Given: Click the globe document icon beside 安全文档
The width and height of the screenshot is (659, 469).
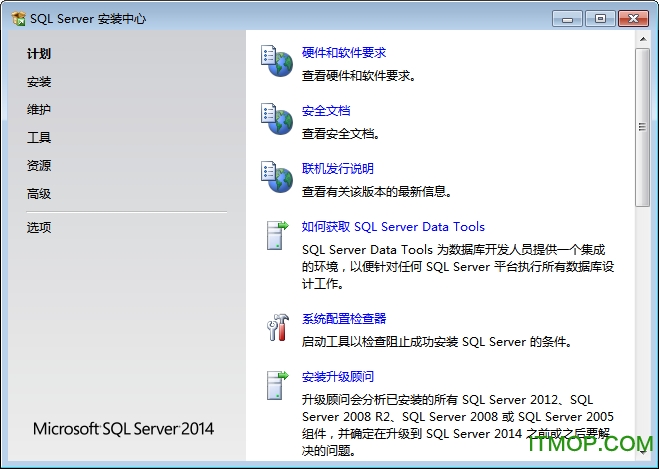Looking at the screenshot, I should coord(277,119).
